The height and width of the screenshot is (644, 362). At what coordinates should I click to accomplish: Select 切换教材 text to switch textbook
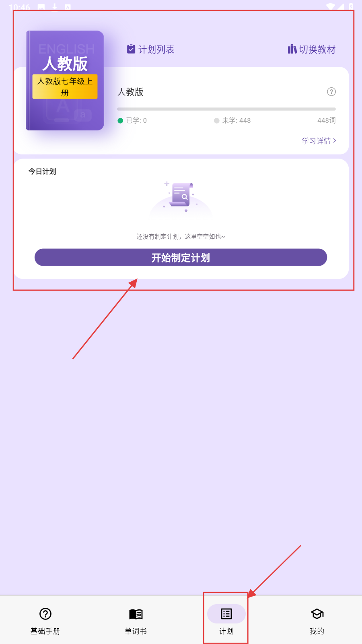point(317,50)
